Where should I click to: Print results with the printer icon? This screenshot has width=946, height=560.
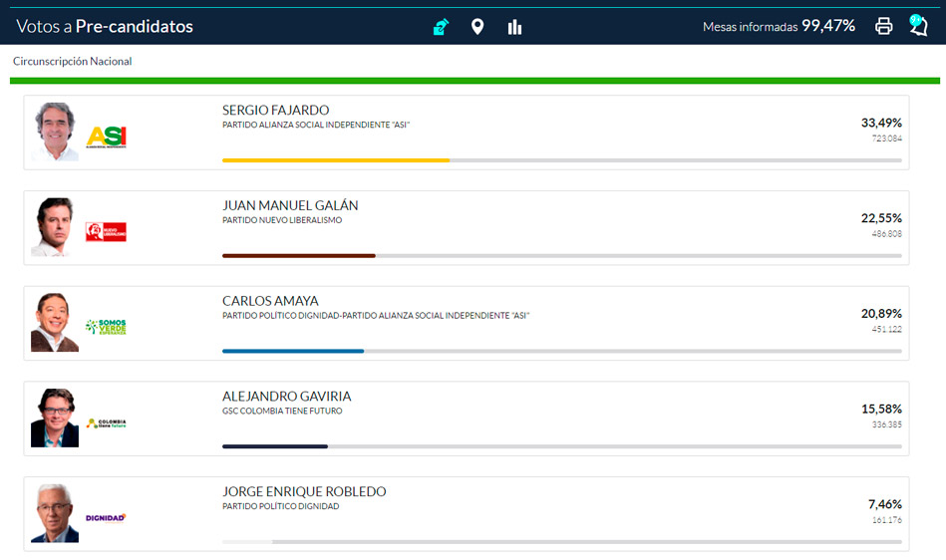point(884,26)
